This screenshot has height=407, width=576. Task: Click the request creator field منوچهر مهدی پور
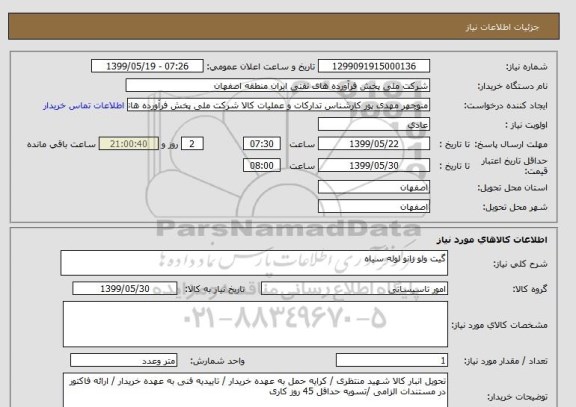click(278, 105)
